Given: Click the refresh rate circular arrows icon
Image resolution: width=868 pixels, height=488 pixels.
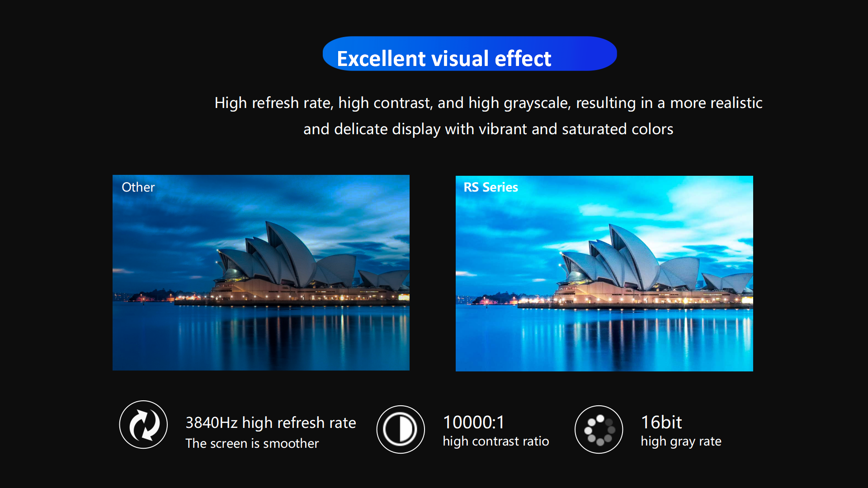Looking at the screenshot, I should 143,425.
